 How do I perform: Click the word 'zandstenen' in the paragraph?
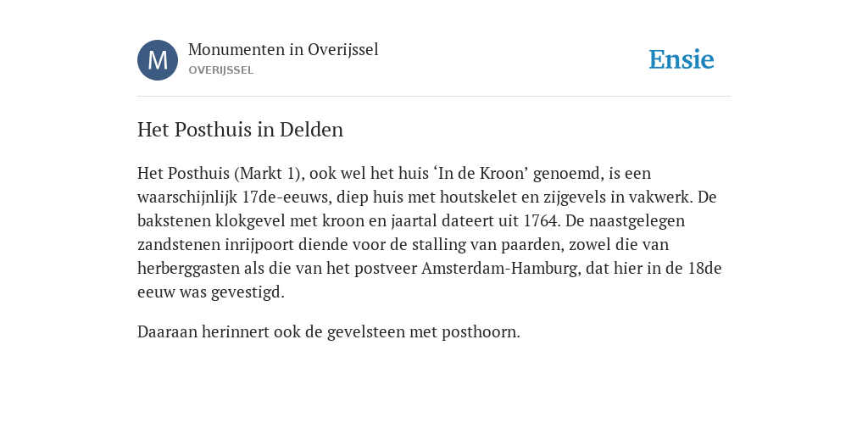(179, 245)
